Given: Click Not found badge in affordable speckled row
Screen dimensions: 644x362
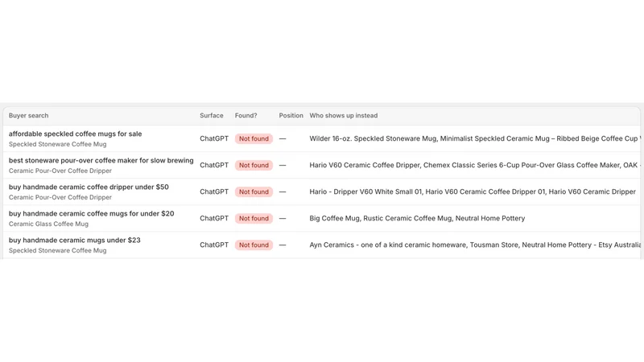Looking at the screenshot, I should click(x=254, y=138).
